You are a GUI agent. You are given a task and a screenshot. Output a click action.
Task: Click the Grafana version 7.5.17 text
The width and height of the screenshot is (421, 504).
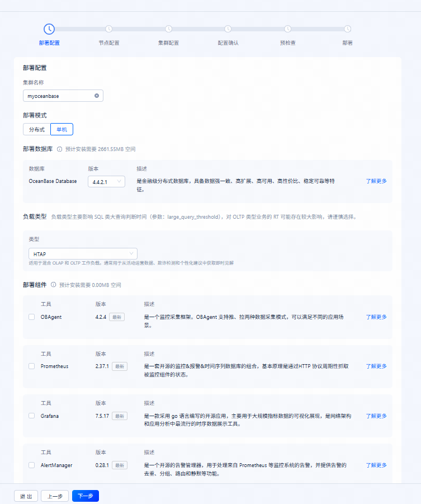click(102, 416)
